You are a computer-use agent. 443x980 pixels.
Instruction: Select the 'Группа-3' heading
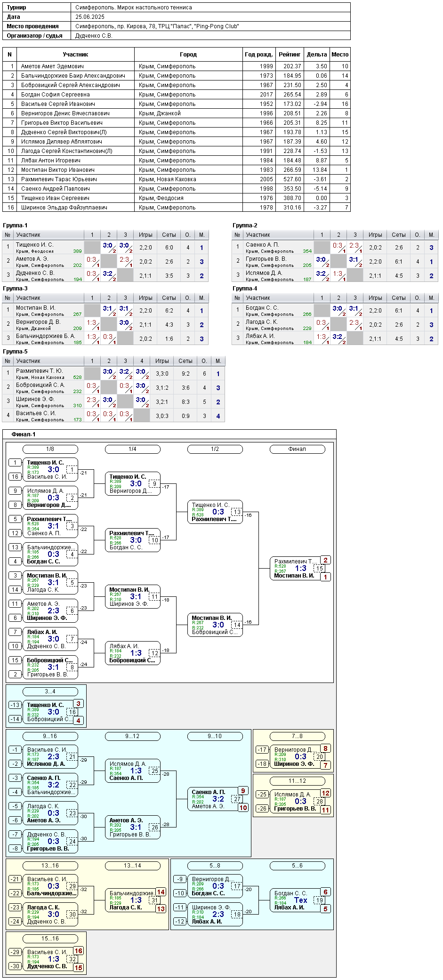tap(15, 289)
